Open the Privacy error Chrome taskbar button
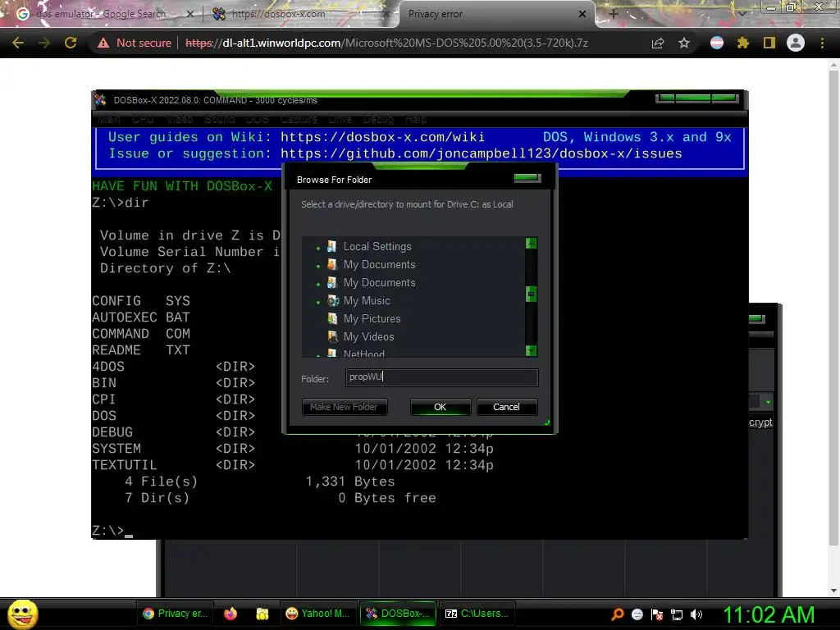Image resolution: width=840 pixels, height=630 pixels. (x=176, y=614)
